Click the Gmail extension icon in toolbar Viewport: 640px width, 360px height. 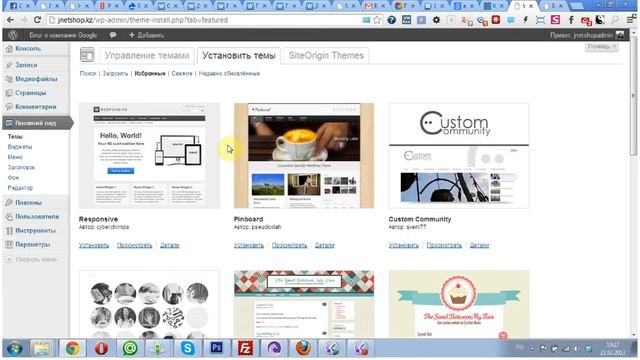pyautogui.click(x=586, y=20)
